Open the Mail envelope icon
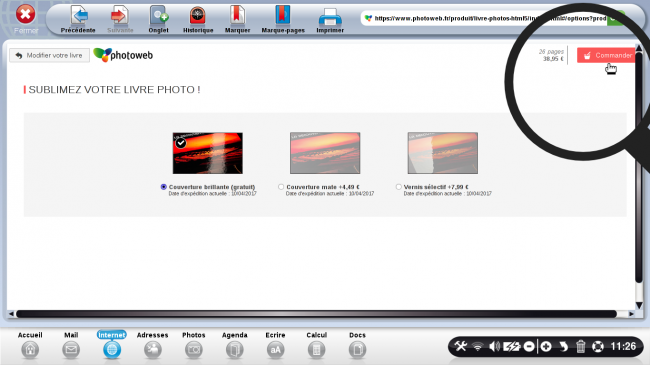The width and height of the screenshot is (650, 365). 71,350
